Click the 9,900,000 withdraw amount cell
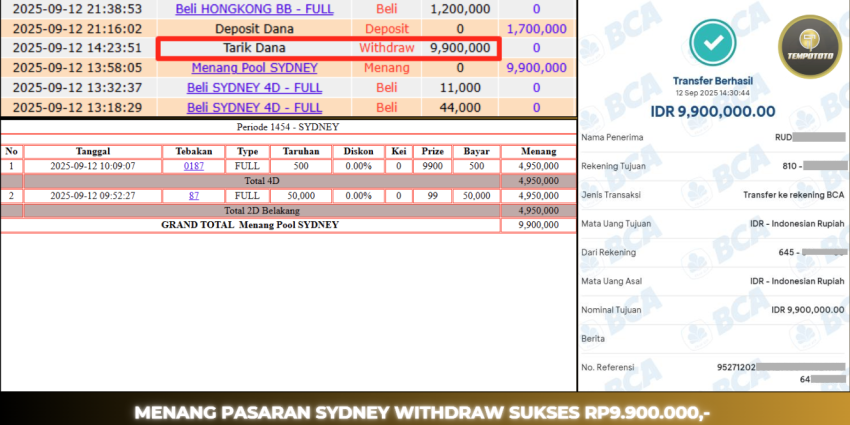 click(x=460, y=48)
